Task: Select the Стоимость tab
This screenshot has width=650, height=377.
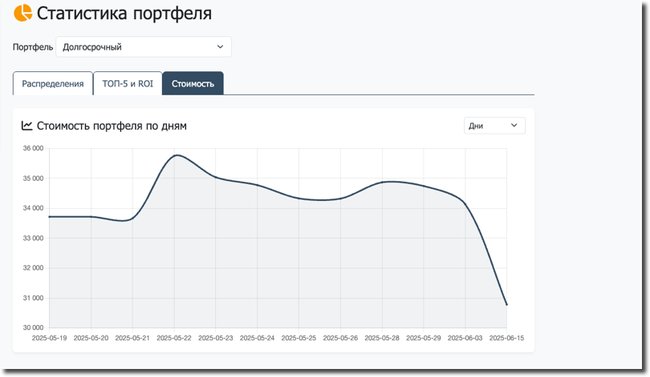Action: point(193,83)
